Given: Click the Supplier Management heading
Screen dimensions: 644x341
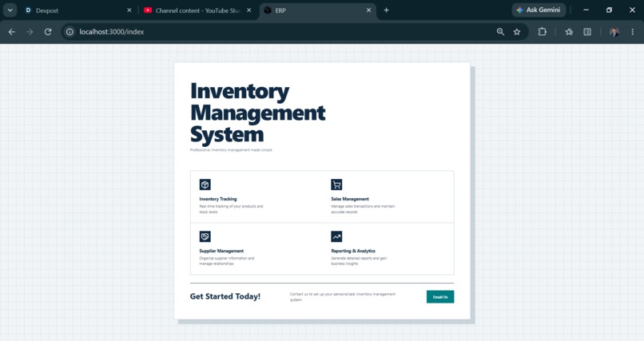Looking at the screenshot, I should pos(221,251).
